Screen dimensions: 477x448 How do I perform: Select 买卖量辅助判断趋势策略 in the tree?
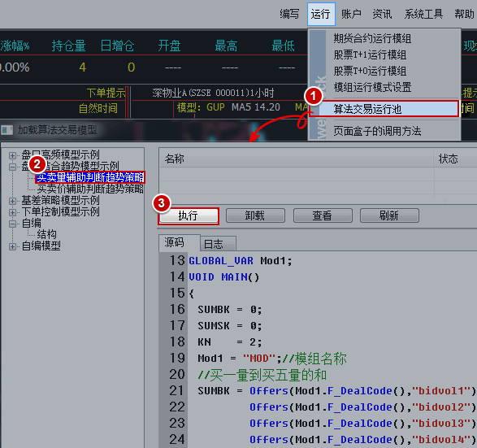click(x=90, y=177)
